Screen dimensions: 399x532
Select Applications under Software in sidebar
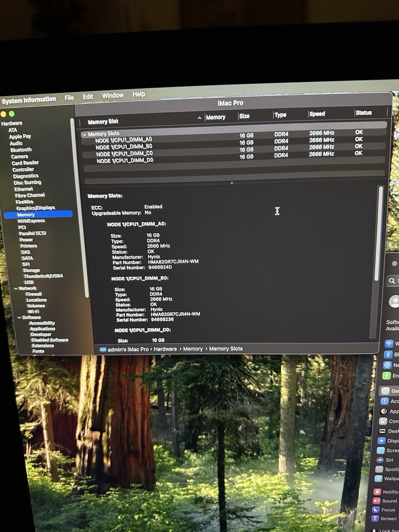(x=43, y=329)
